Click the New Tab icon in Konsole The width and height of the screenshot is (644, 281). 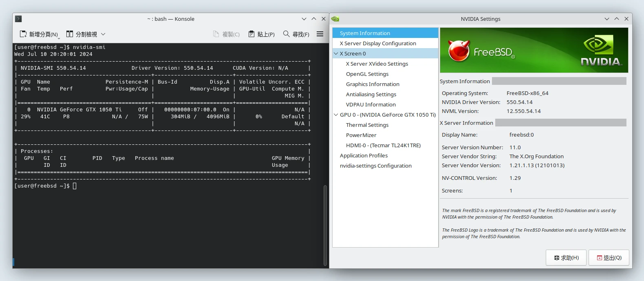tap(23, 34)
